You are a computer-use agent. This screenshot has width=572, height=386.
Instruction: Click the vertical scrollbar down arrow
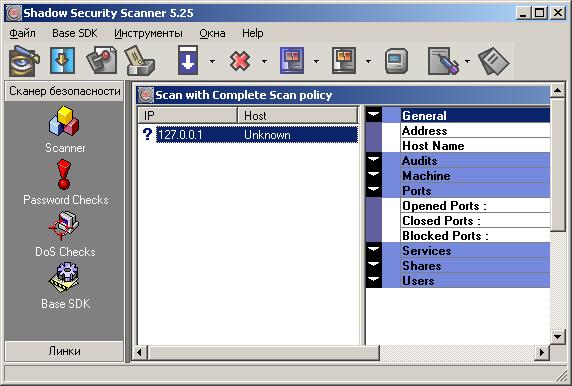(x=557, y=337)
